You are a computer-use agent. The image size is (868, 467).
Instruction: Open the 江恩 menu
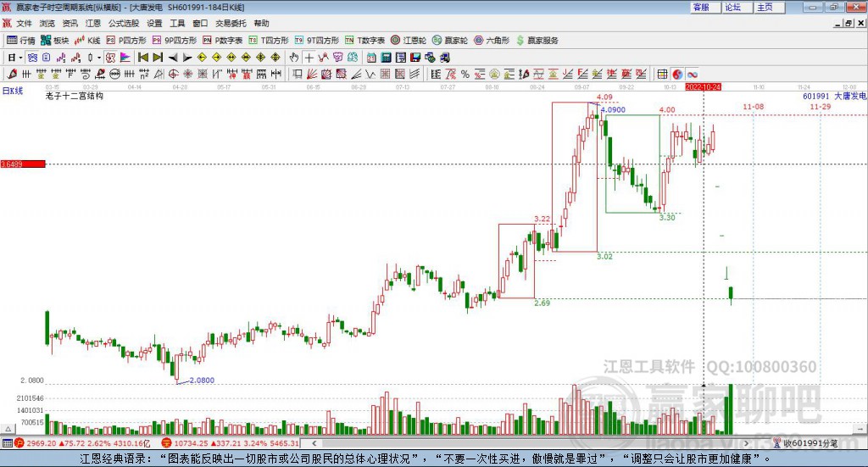(x=93, y=23)
